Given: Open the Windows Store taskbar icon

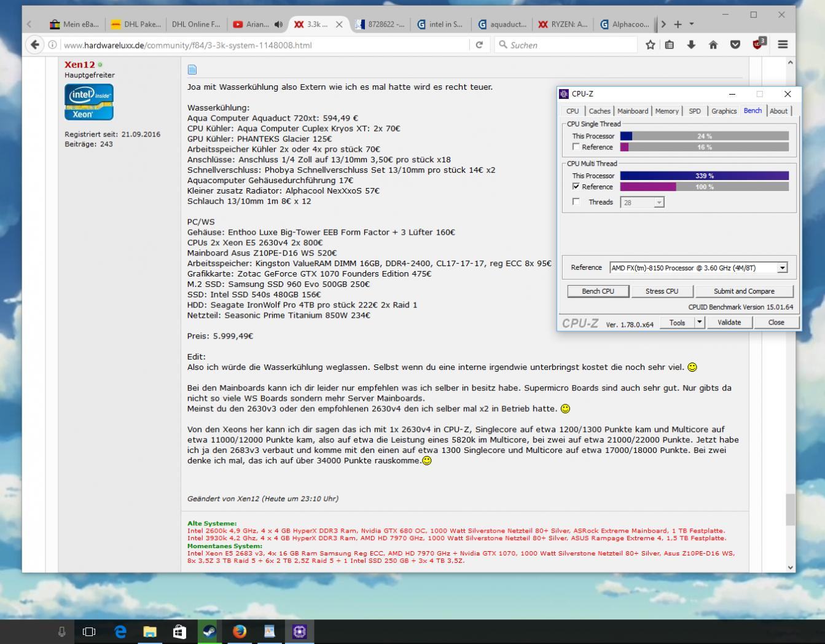Looking at the screenshot, I should pos(179,631).
